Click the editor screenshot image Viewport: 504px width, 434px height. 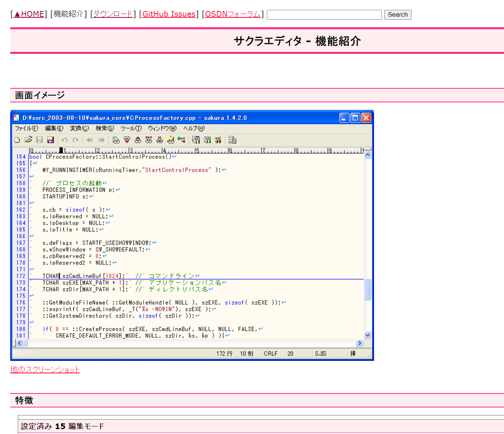(x=192, y=235)
